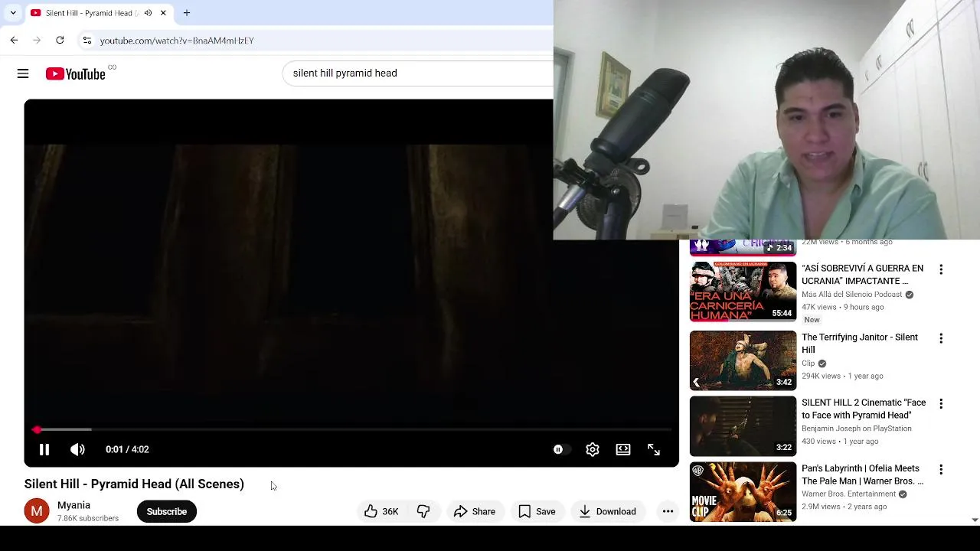
Task: Open more actions ellipsis under the video
Action: [x=668, y=511]
